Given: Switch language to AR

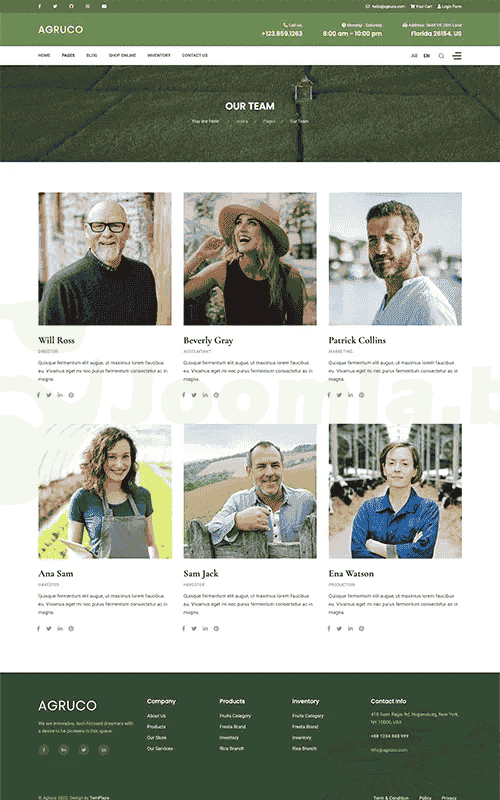Looking at the screenshot, I should click(414, 56).
